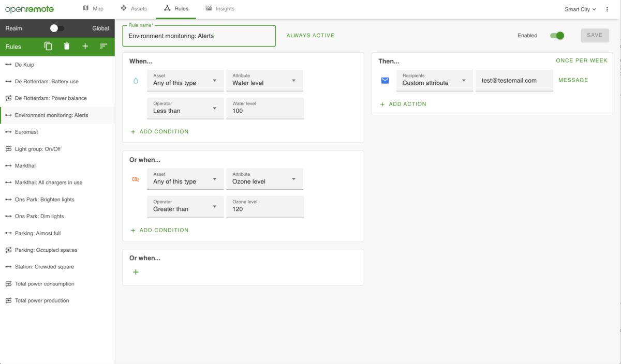Open the Ozone level attribute dropdown
Screen dimensions: 621x364
coord(264,179)
